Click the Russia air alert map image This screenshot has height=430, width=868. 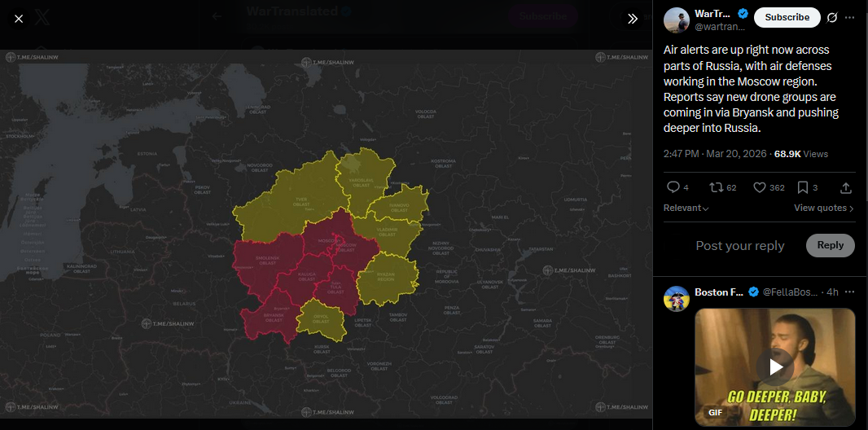326,234
